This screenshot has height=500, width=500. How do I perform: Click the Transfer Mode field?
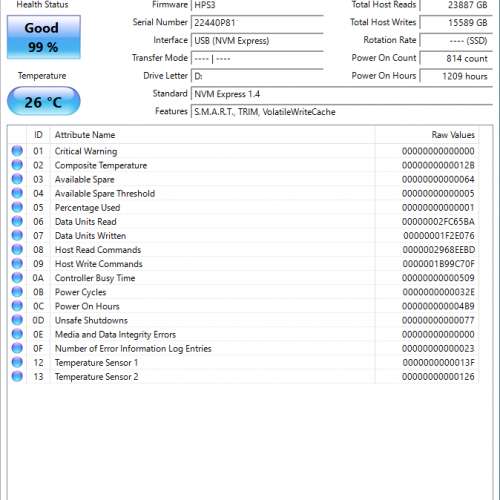[x=257, y=59]
